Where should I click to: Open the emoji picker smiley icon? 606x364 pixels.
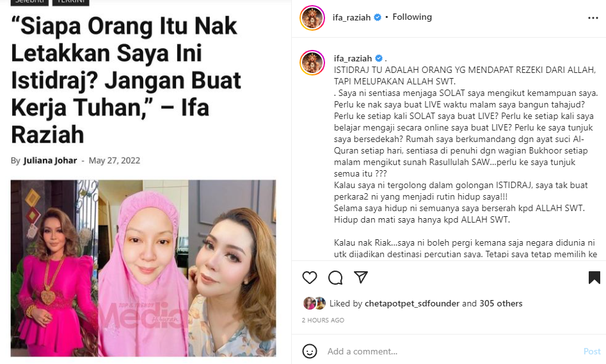click(x=310, y=351)
